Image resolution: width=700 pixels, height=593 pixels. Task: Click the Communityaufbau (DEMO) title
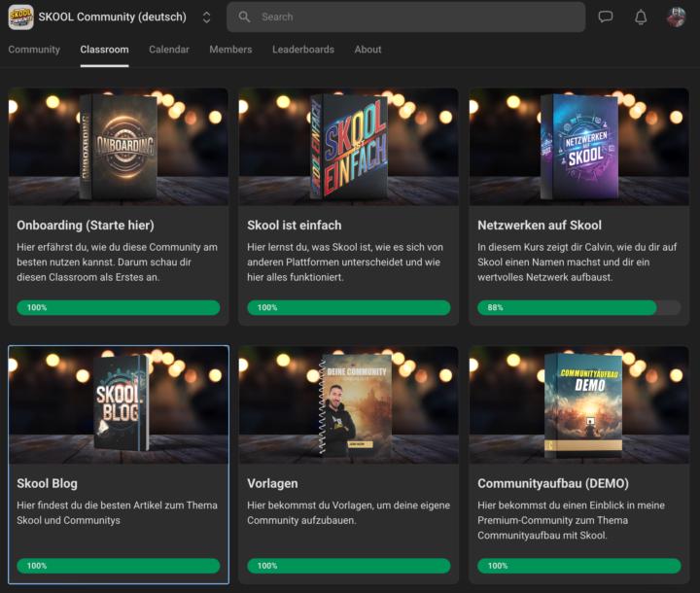tap(553, 483)
